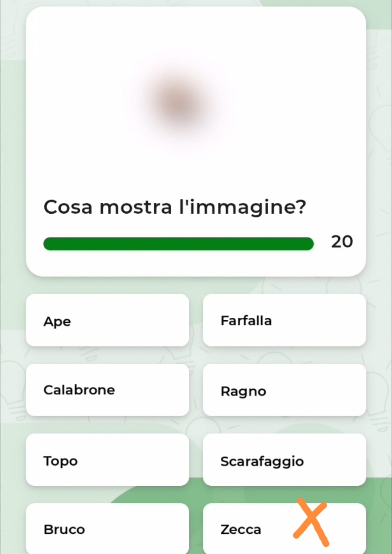The image size is (392, 554).
Task: Click the orange X mark on Zecca
Action: pos(311,523)
